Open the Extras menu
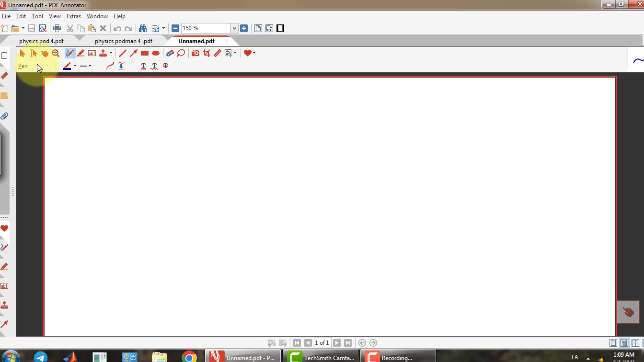This screenshot has width=644, height=362. click(73, 16)
